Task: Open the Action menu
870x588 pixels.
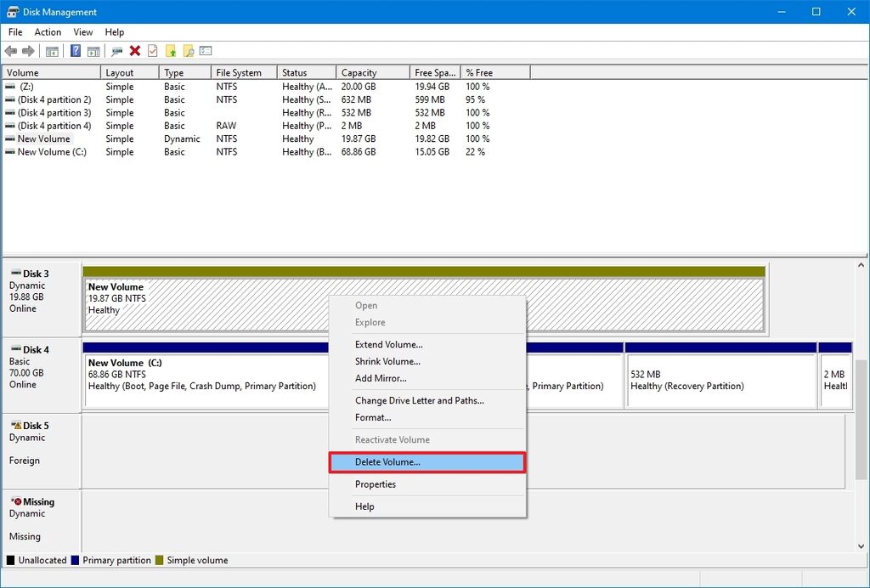Action: point(48,31)
